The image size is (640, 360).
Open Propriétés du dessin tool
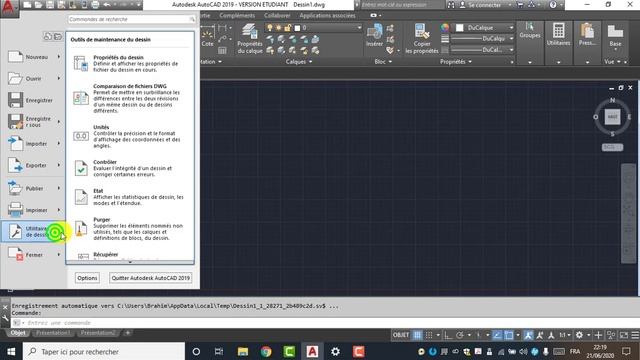[x=130, y=64]
